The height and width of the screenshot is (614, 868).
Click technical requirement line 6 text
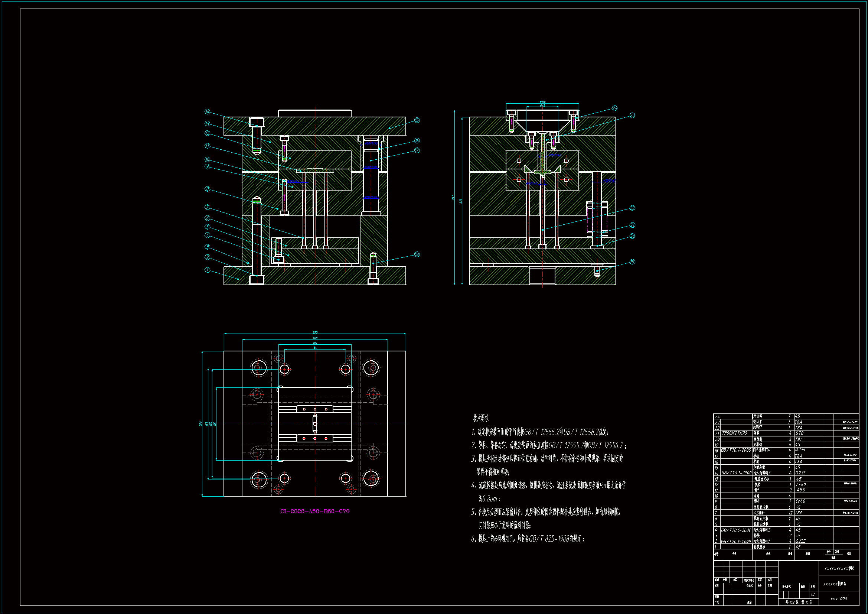pos(528,539)
